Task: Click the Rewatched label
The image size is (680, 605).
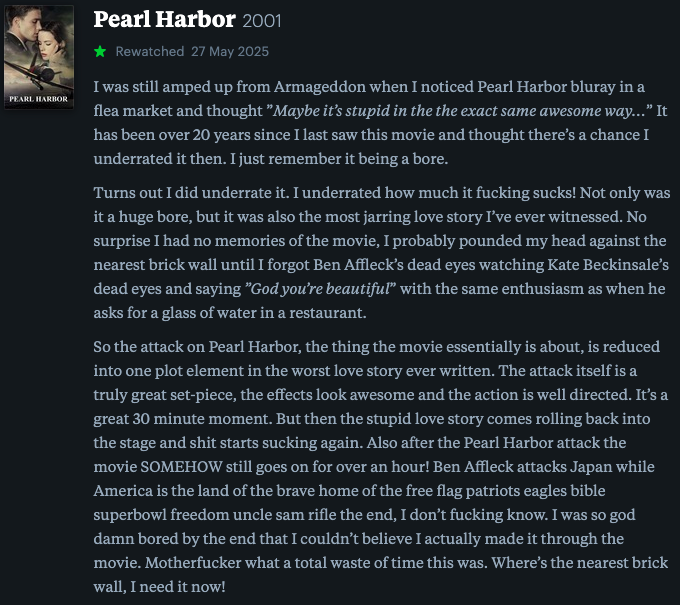Action: pyautogui.click(x=150, y=52)
